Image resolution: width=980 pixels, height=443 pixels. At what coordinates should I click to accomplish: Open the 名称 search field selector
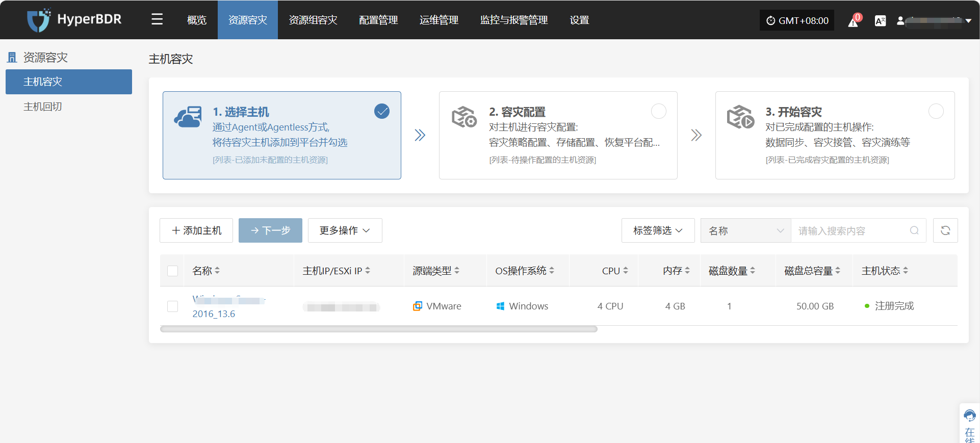746,230
